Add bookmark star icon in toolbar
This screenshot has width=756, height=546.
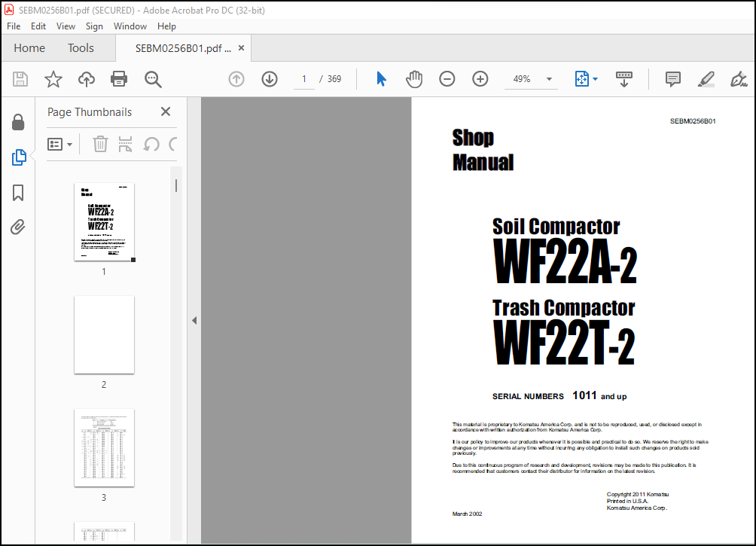point(53,79)
